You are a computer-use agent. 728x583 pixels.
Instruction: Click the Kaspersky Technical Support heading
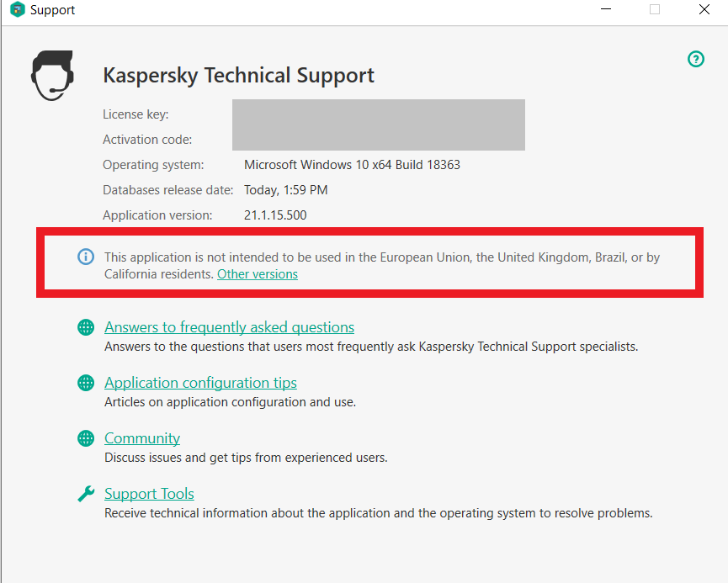click(239, 76)
